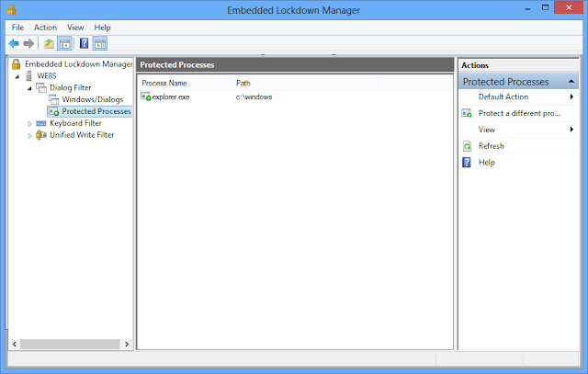Click the lock icon in title bar

(x=11, y=10)
